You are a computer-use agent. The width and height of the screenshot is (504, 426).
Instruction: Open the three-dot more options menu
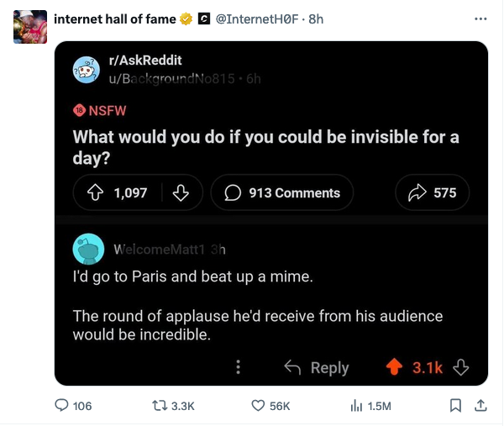click(481, 18)
